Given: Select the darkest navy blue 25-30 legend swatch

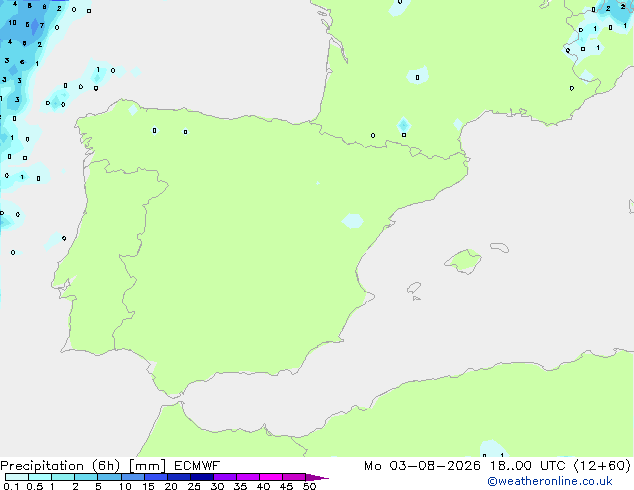Looking at the screenshot, I should pos(202,477).
